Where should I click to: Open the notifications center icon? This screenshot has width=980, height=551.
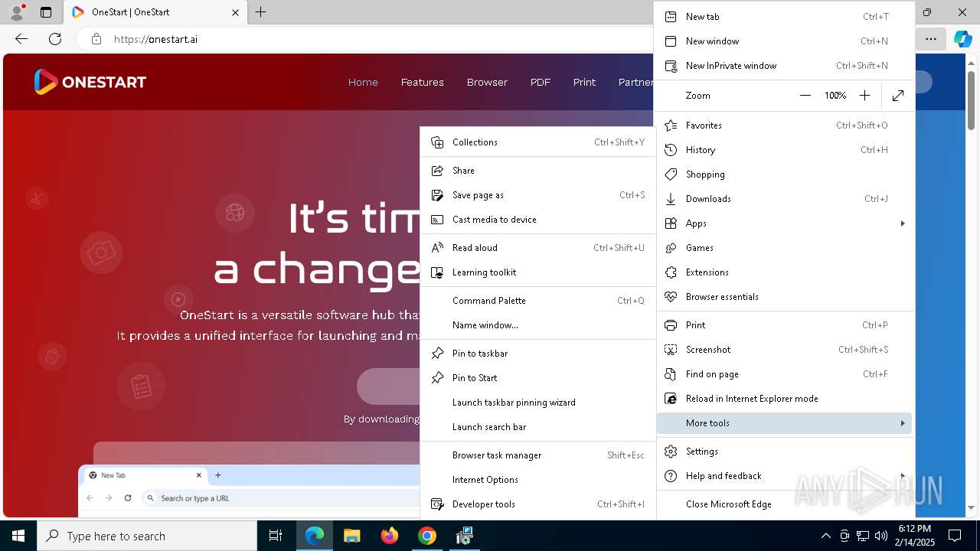tap(955, 536)
